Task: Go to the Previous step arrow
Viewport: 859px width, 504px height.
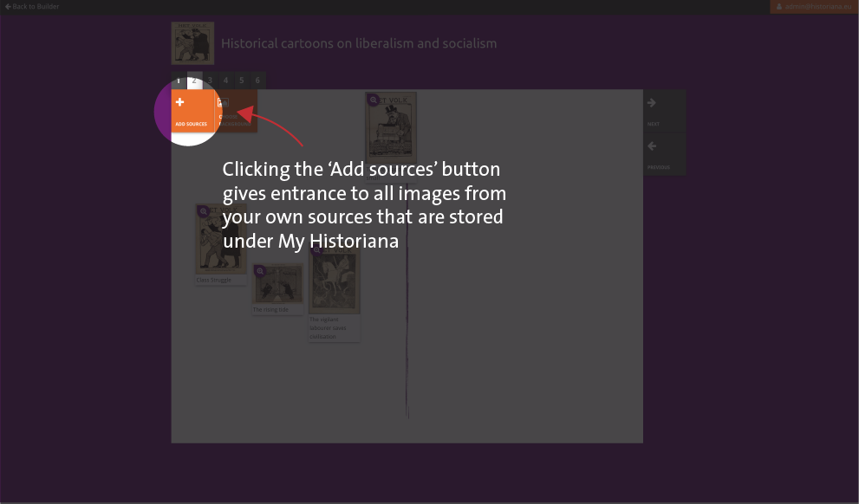Action: point(663,154)
